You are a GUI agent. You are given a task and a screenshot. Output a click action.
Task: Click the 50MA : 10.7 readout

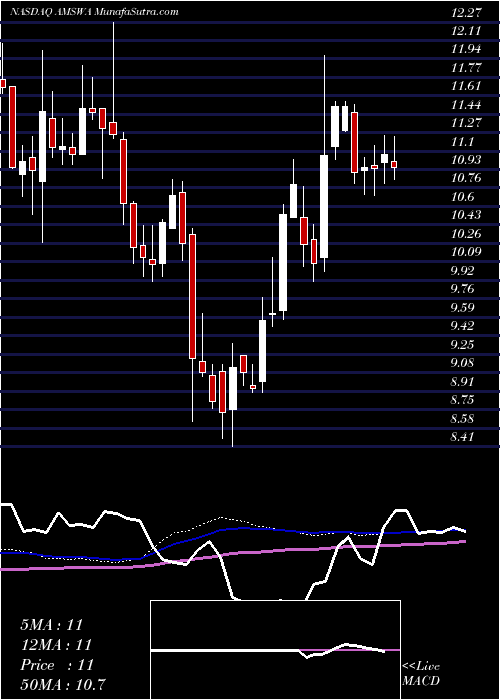pyautogui.click(x=63, y=684)
